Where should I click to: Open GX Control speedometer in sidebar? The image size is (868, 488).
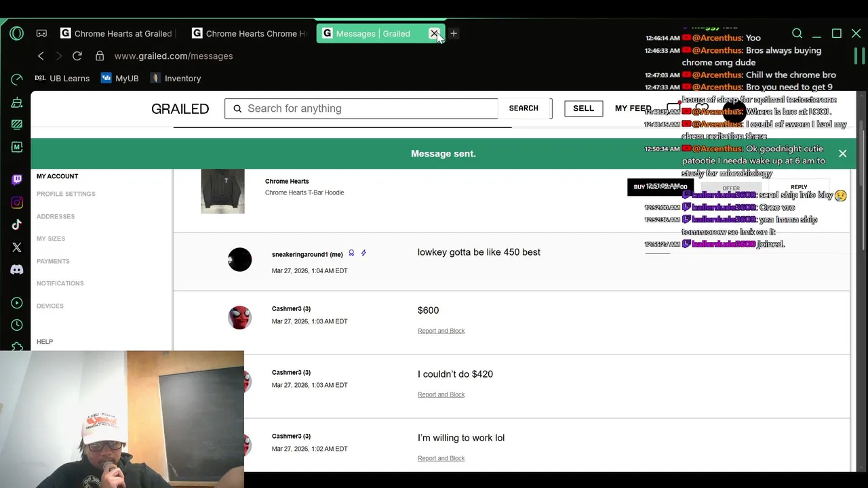[17, 79]
